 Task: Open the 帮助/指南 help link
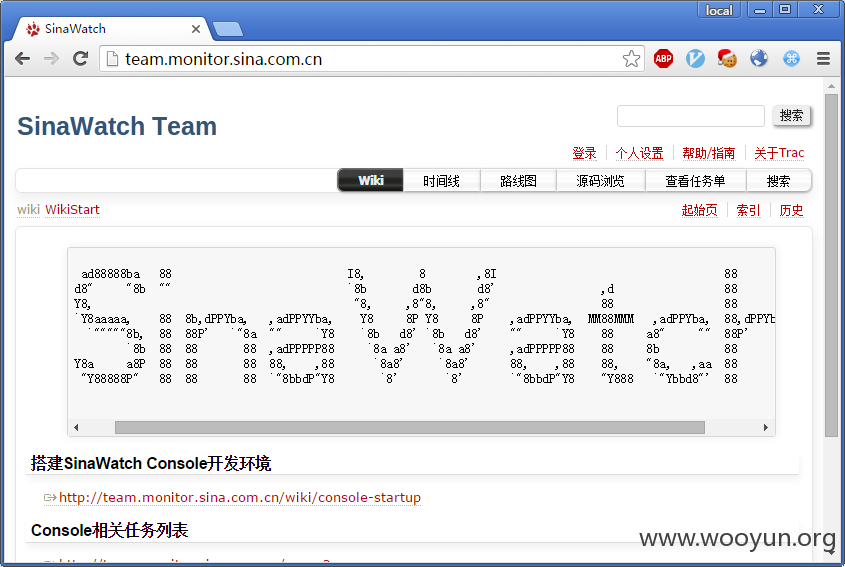coord(709,153)
